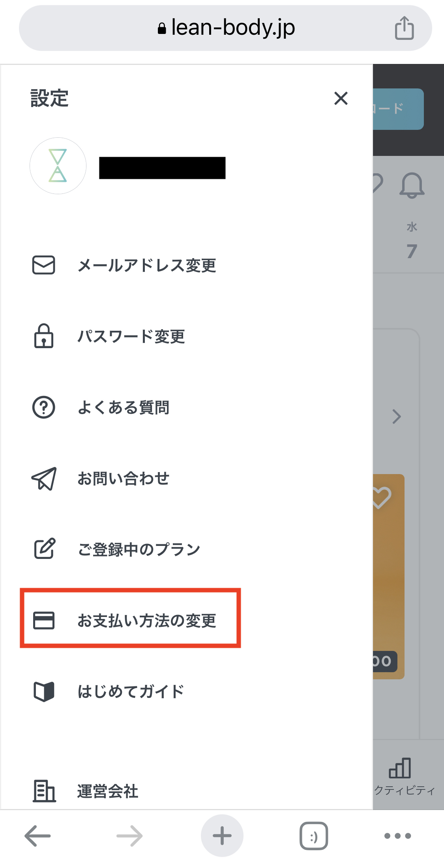Open the notification bell
The height and width of the screenshot is (868, 444).
click(x=412, y=185)
